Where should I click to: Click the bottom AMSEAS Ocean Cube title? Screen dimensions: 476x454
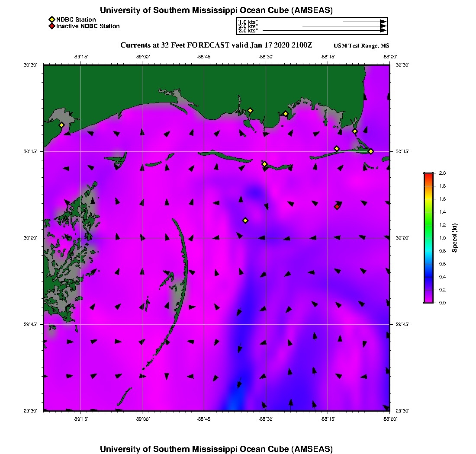[x=216, y=449]
